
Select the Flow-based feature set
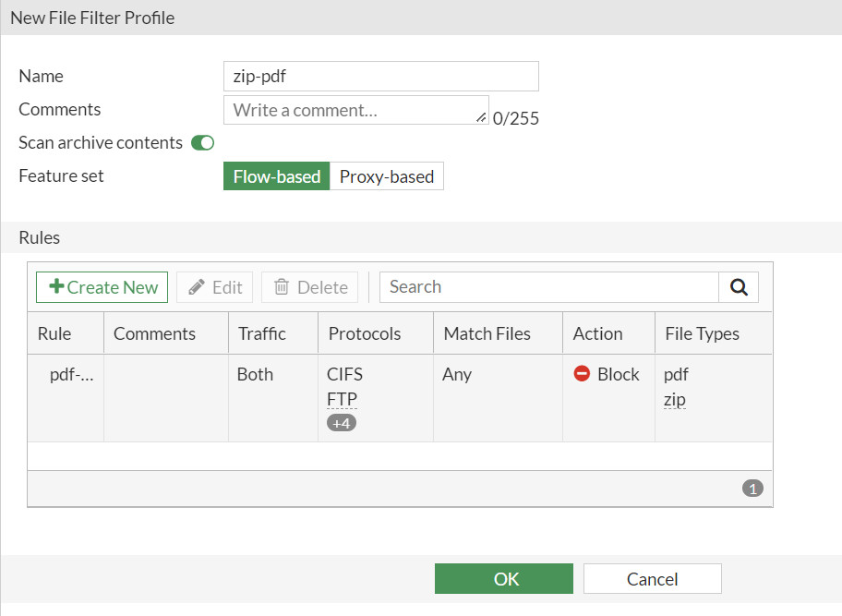pyautogui.click(x=276, y=175)
